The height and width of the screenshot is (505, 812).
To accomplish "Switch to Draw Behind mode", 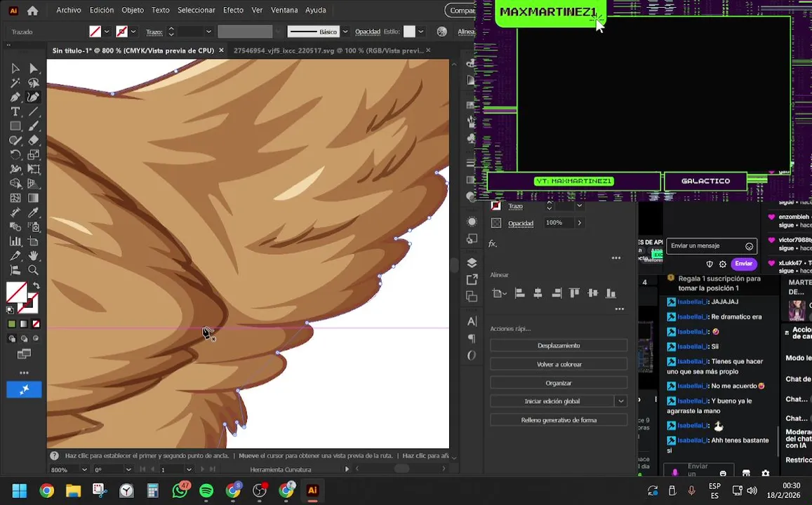I will click(24, 338).
